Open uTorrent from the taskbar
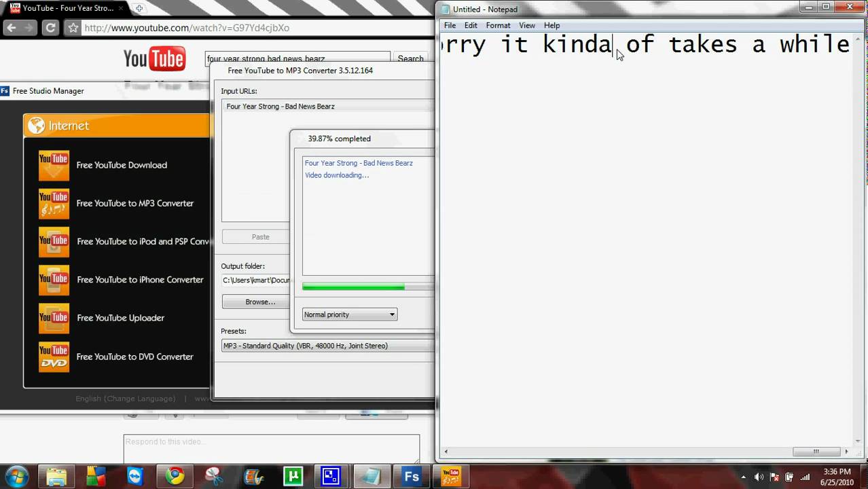868x489 pixels. point(293,475)
